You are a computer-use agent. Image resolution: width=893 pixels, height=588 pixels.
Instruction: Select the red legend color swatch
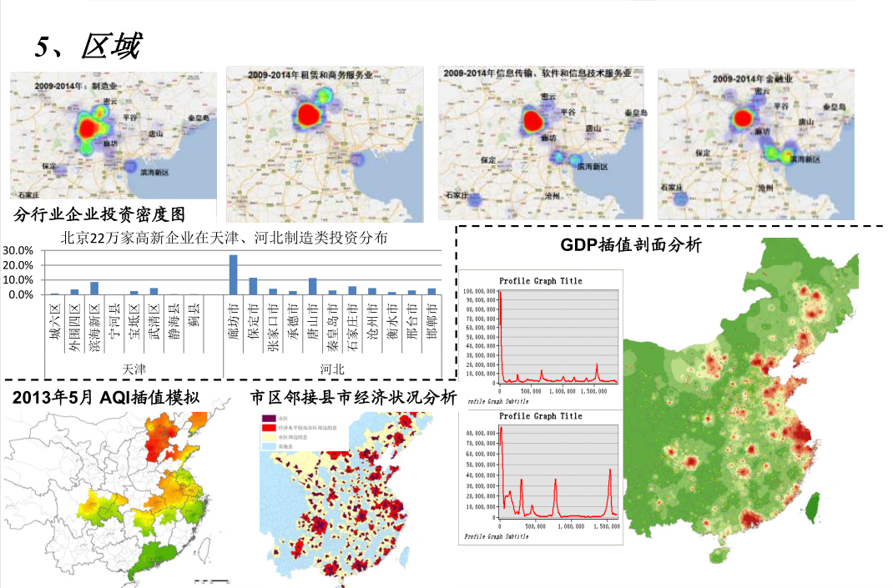pyautogui.click(x=269, y=428)
